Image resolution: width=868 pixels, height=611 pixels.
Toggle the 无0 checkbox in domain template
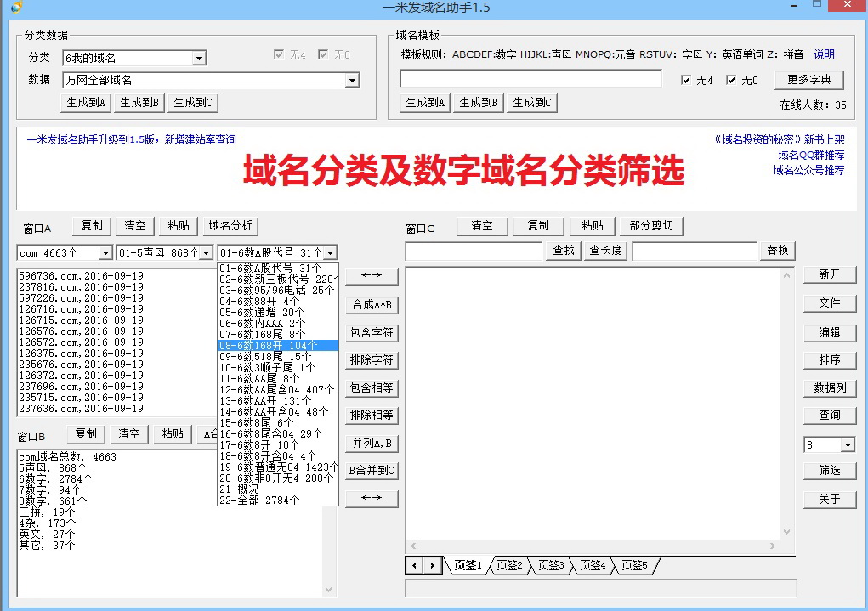731,80
